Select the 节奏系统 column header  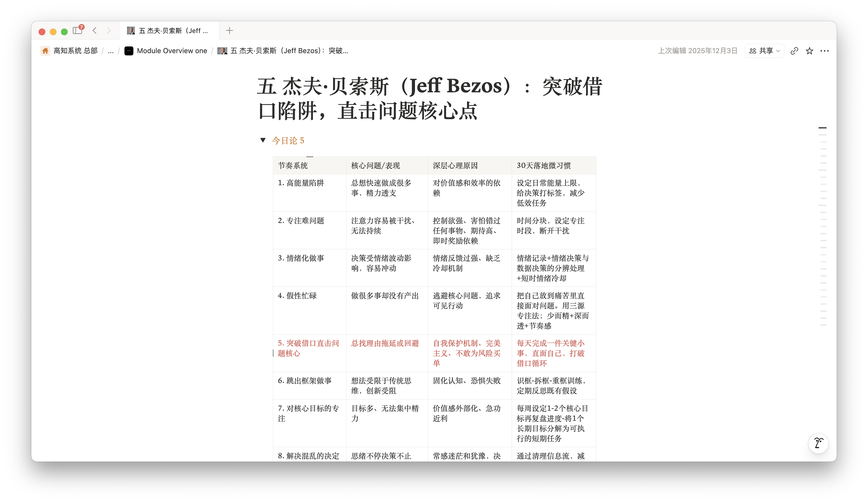click(309, 165)
